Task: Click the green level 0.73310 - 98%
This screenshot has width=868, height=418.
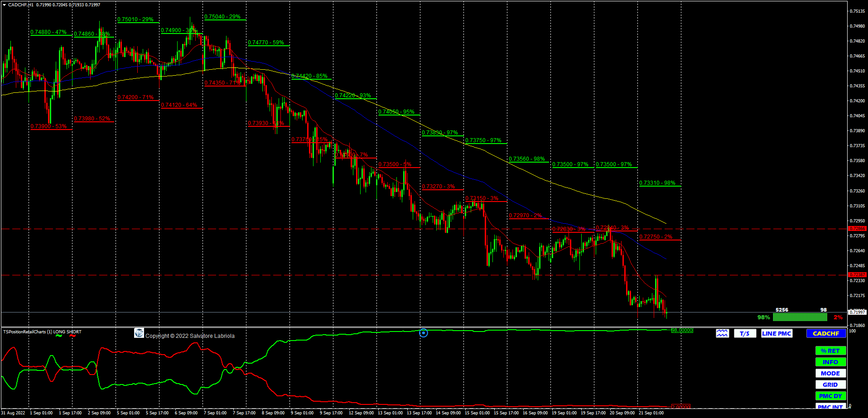Action: click(x=657, y=183)
